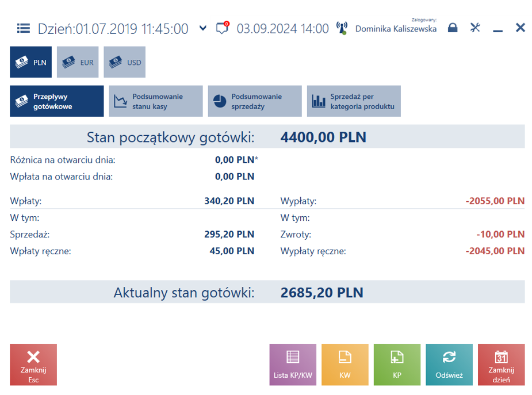Open the hamburger main menu icon
Image resolution: width=532 pixels, height=395 pixels.
click(x=24, y=29)
